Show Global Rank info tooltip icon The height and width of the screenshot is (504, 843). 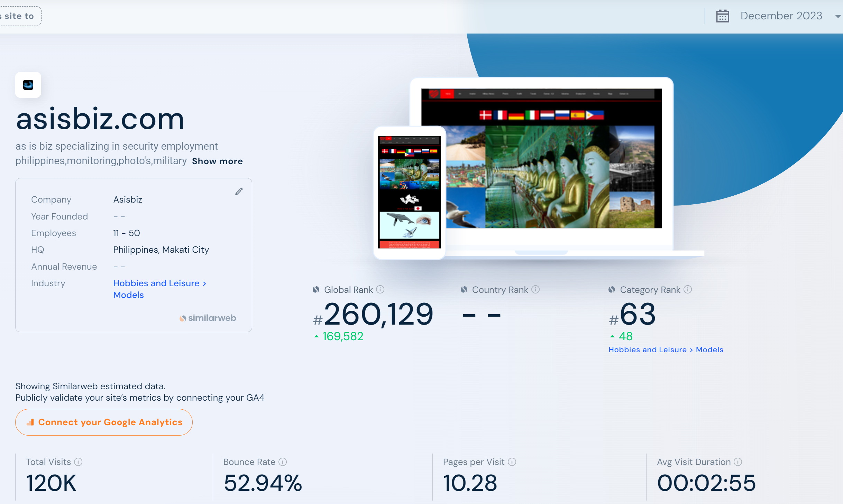point(380,289)
